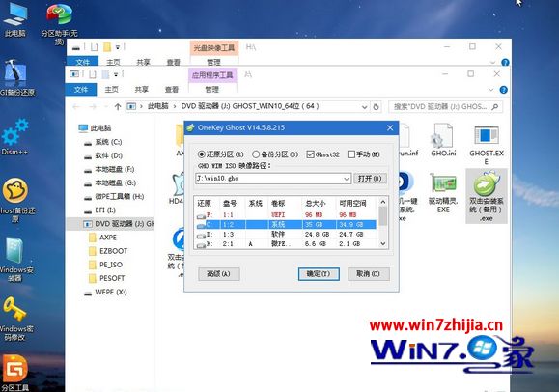Open the 管理 tab under 应用程序工具
The width and height of the screenshot is (559, 392).
click(x=212, y=89)
